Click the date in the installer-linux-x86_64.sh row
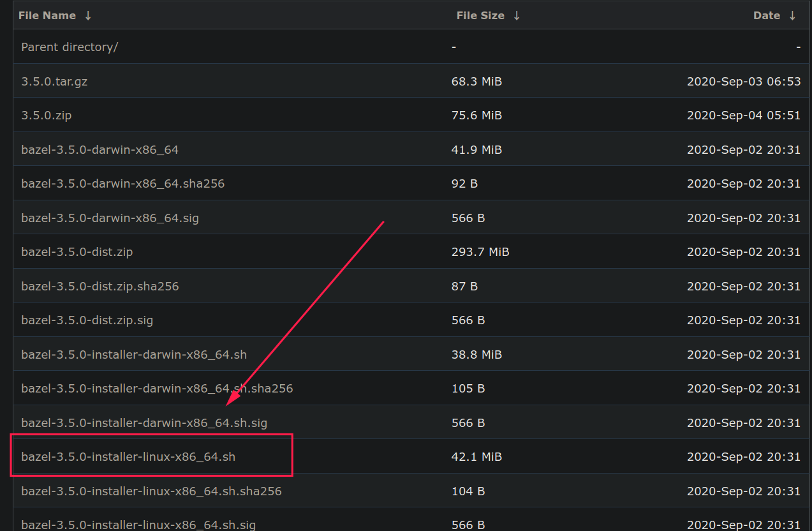The height and width of the screenshot is (531, 812). click(744, 457)
